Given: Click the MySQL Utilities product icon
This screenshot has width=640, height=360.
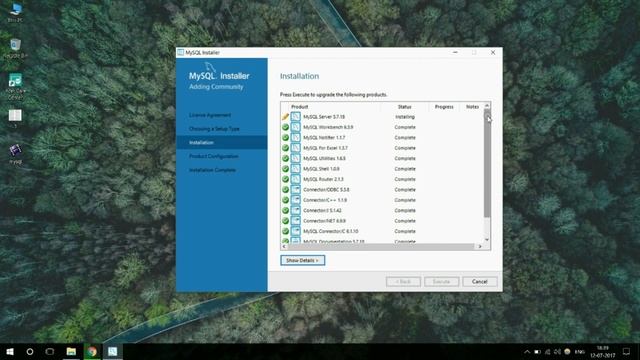Looking at the screenshot, I should tap(296, 158).
